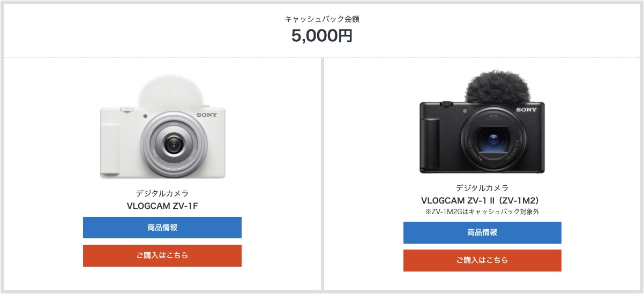Click SONY logo on the white camera
This screenshot has width=644, height=294.
click(206, 115)
